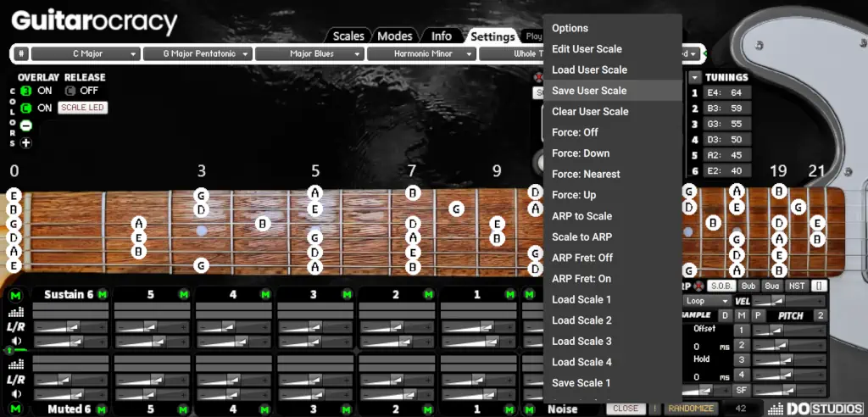Click the red ARP power icon
Screen dimensions: 868x417
698,286
